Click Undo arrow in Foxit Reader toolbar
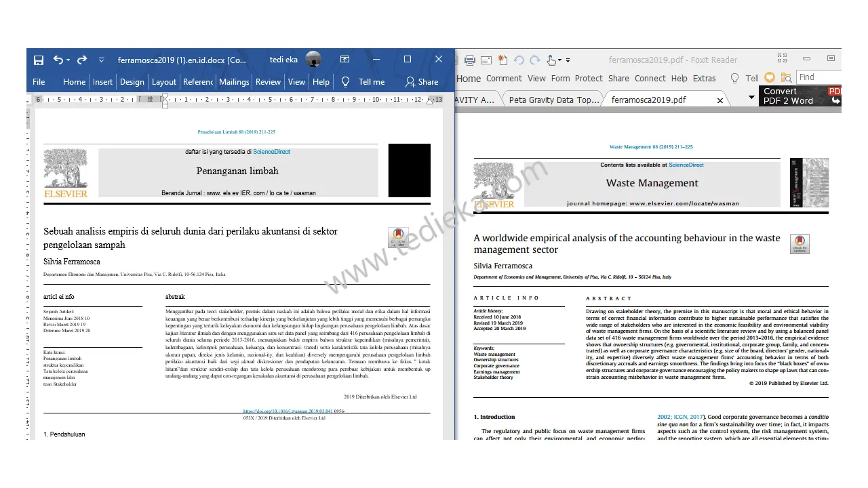 click(x=519, y=60)
